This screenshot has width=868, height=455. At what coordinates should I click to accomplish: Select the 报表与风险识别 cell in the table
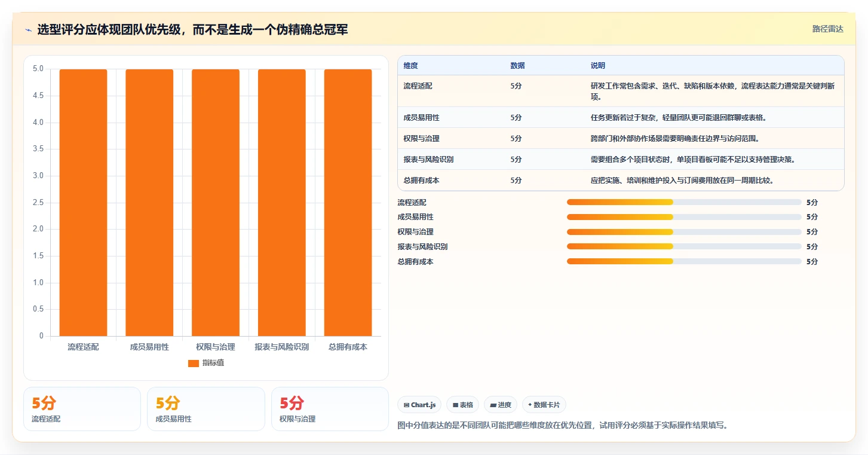pos(428,160)
